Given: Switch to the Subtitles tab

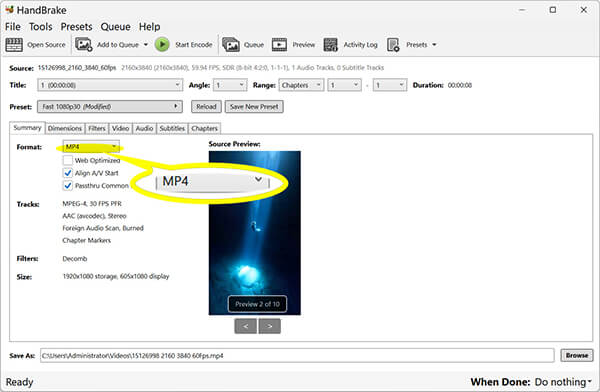Looking at the screenshot, I should pyautogui.click(x=172, y=128).
